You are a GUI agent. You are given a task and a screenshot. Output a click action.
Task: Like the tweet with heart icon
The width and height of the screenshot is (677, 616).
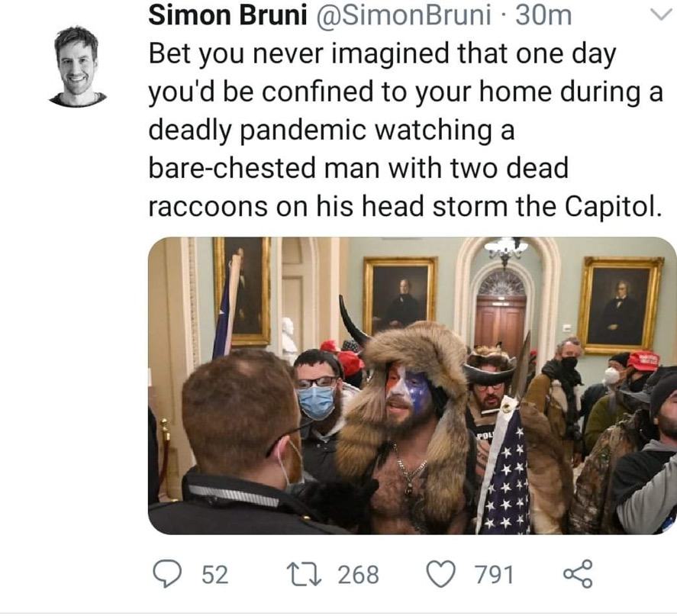tap(441, 574)
